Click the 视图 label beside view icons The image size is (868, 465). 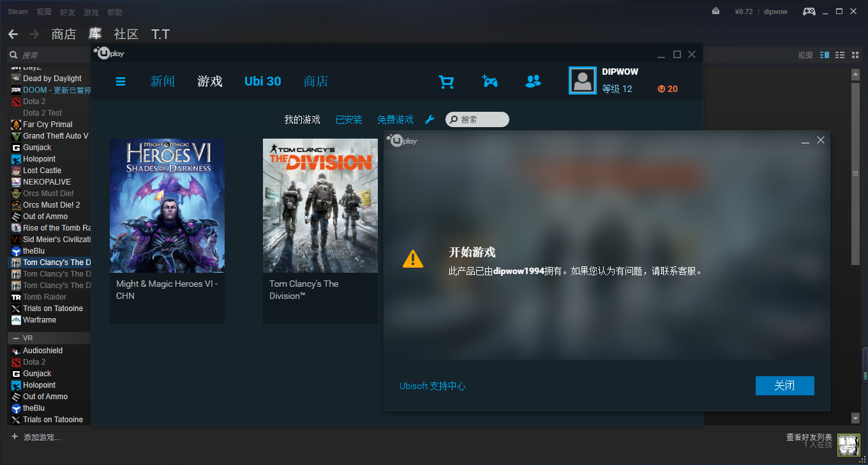pyautogui.click(x=805, y=56)
